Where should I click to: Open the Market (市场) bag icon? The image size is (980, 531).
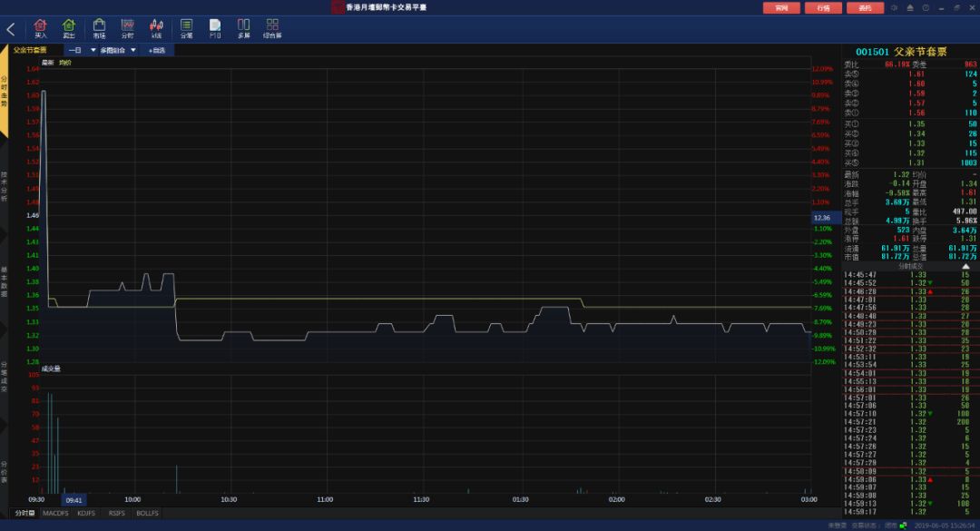(x=99, y=28)
